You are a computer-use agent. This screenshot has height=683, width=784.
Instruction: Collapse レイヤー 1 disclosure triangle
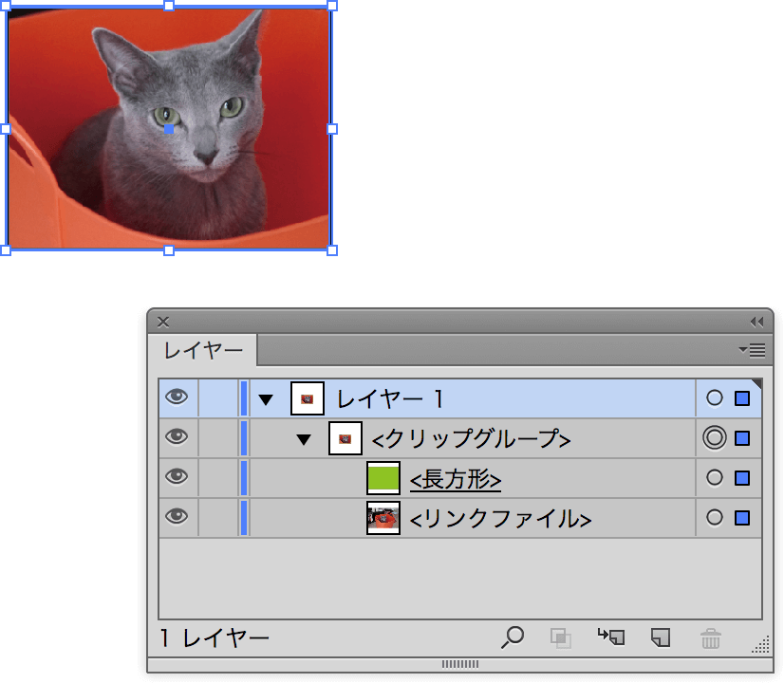click(x=266, y=399)
